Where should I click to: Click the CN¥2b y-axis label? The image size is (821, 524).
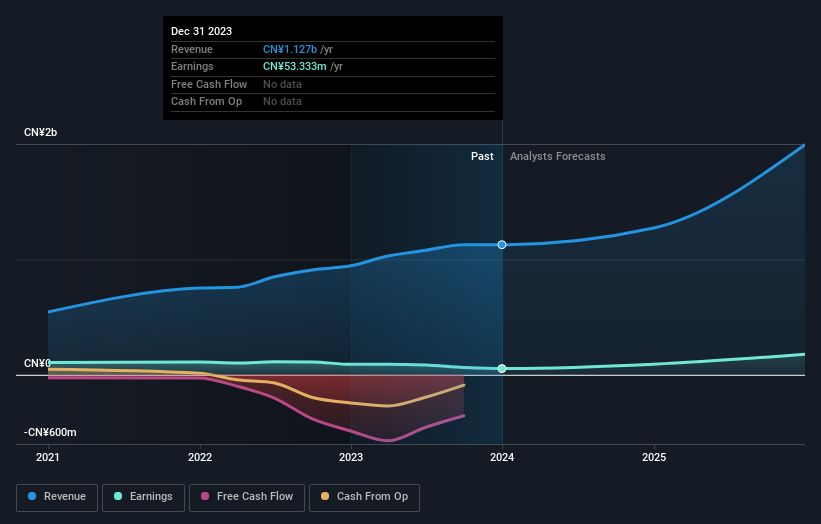point(40,132)
